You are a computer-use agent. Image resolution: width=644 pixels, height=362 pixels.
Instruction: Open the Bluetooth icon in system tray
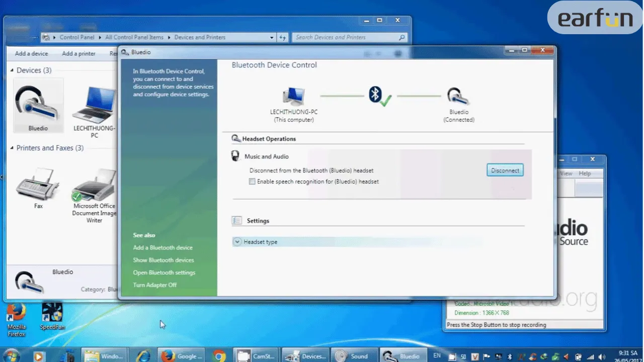pyautogui.click(x=509, y=356)
